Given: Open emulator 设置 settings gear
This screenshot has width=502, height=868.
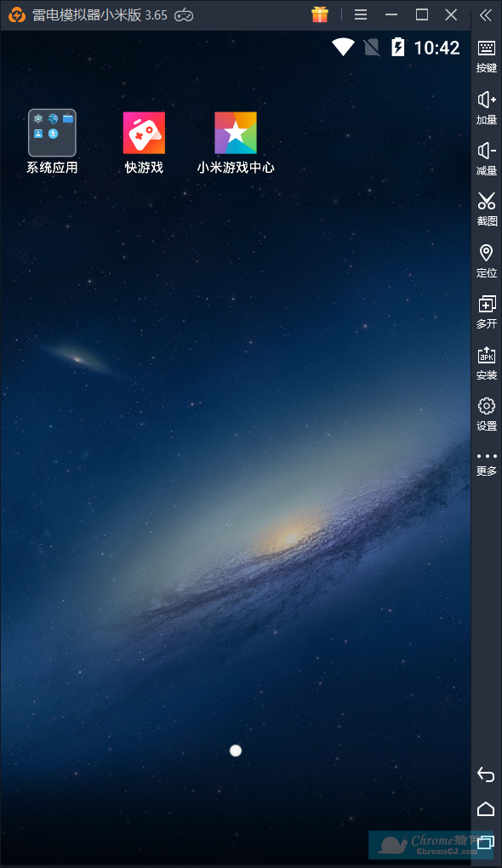Looking at the screenshot, I should point(487,414).
